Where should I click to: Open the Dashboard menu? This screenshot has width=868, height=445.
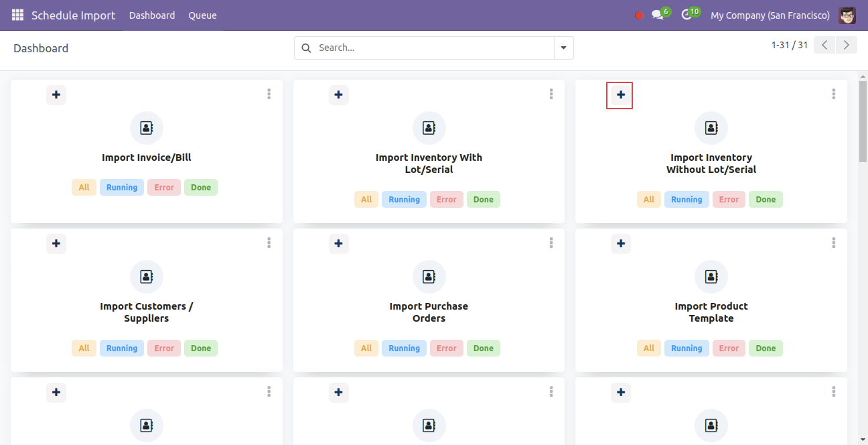click(x=152, y=15)
